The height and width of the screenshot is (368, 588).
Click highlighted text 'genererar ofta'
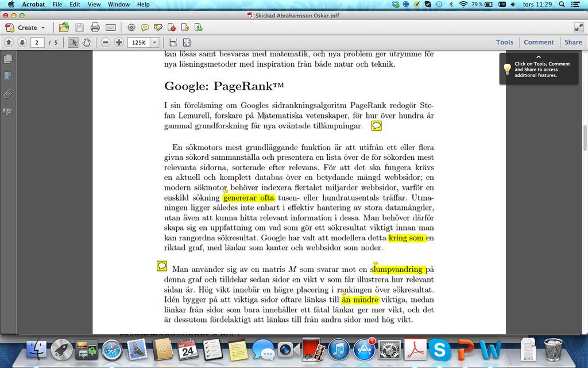(x=249, y=198)
